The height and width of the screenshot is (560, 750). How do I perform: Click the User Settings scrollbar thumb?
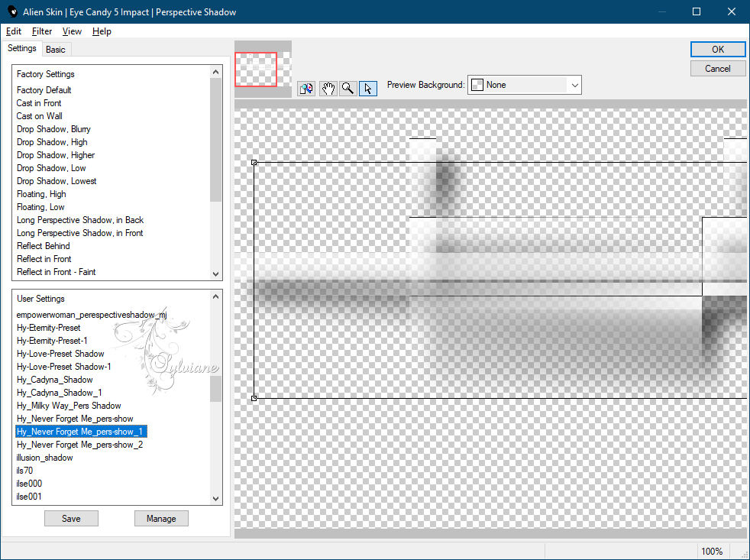click(215, 389)
